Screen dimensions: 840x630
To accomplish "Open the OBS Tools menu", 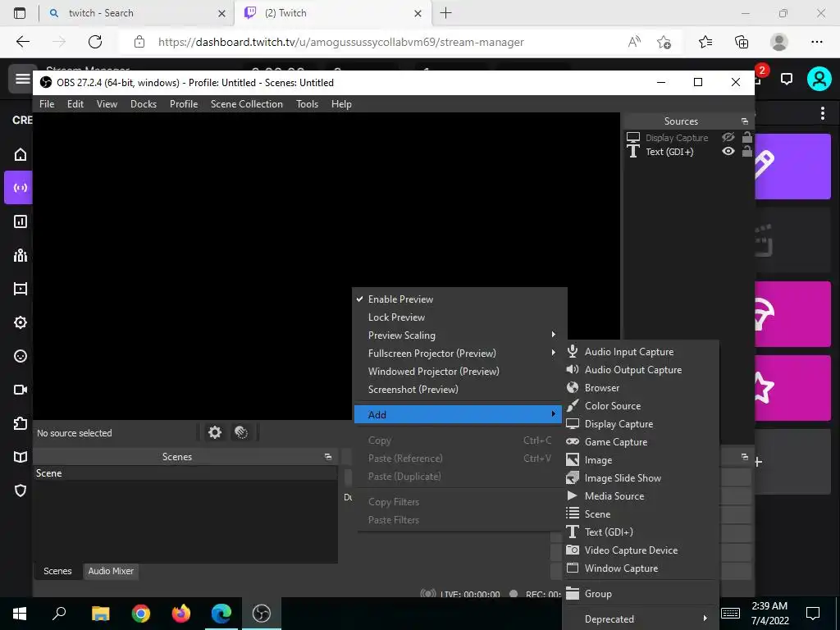I will (307, 104).
